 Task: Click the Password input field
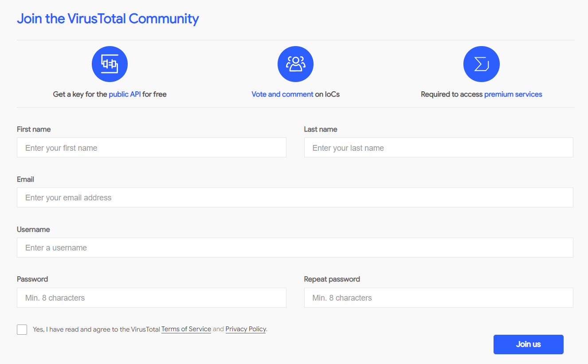click(x=152, y=297)
